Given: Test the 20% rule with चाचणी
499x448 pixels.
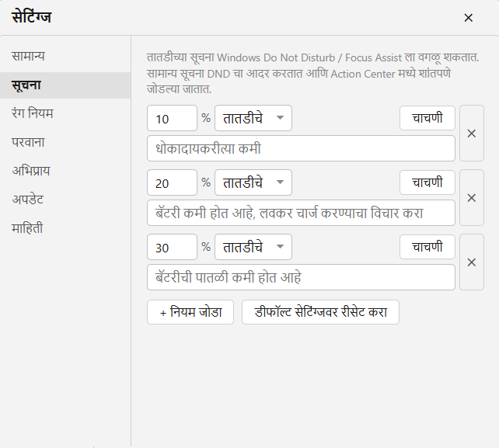Looking at the screenshot, I should 427,182.
